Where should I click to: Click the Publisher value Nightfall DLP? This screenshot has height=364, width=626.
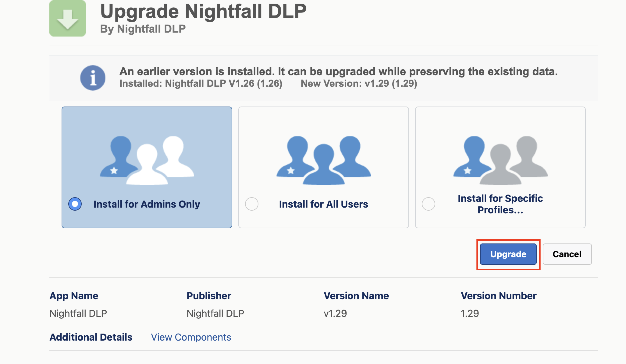(x=215, y=313)
